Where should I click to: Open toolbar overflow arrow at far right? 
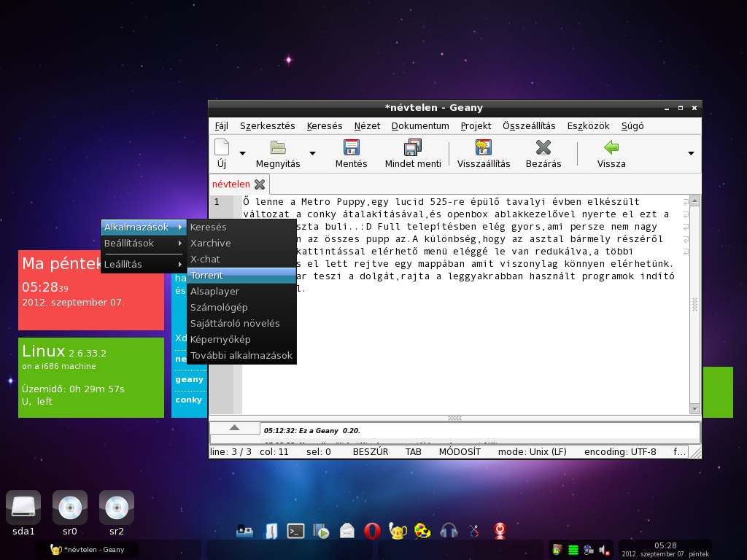pos(692,153)
